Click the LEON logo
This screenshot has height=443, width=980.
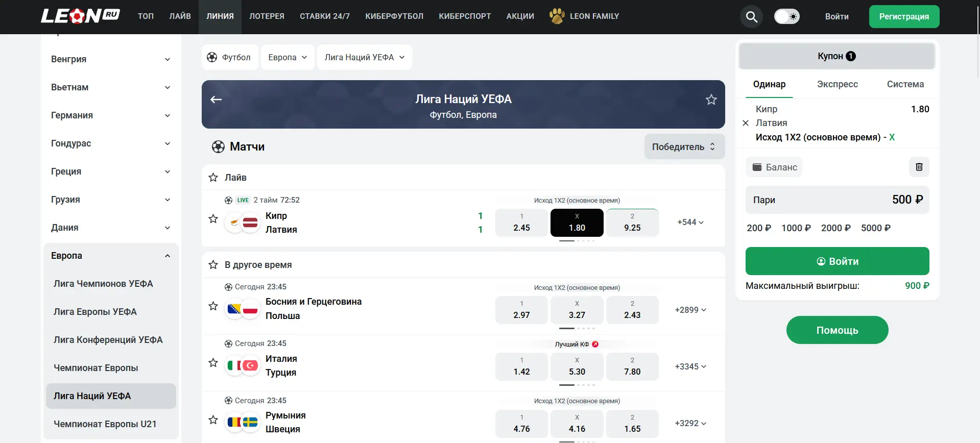pyautogui.click(x=80, y=16)
